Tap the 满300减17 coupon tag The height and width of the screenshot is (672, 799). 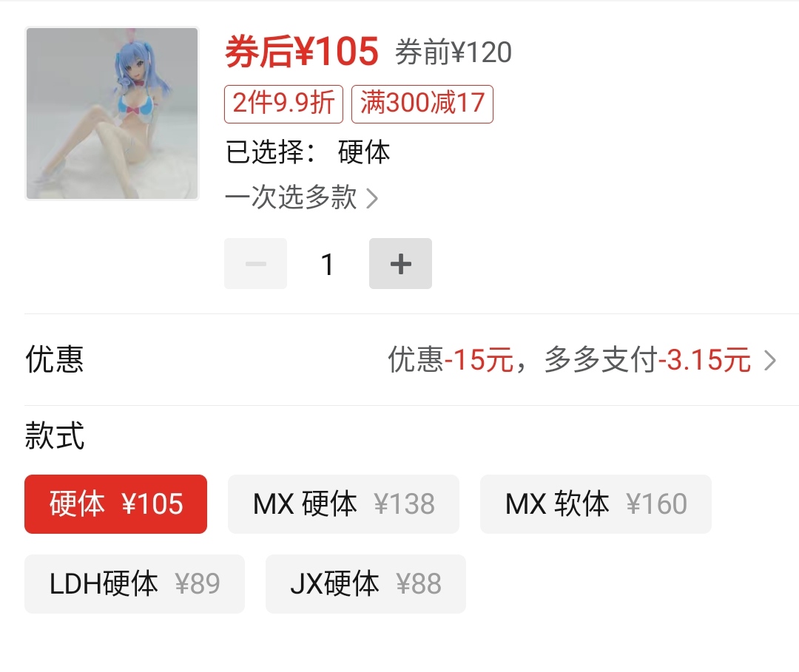click(x=422, y=103)
